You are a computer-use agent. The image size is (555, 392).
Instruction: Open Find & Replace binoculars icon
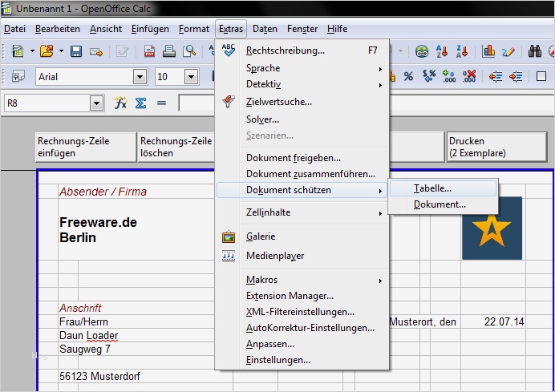point(534,51)
